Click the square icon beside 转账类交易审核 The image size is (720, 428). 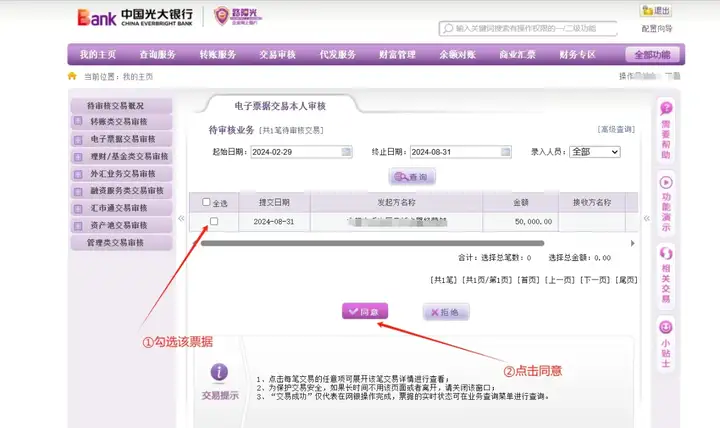[x=78, y=121]
